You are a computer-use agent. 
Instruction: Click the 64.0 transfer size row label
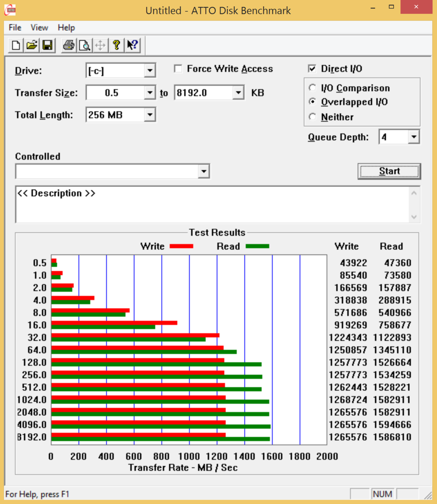(x=37, y=350)
